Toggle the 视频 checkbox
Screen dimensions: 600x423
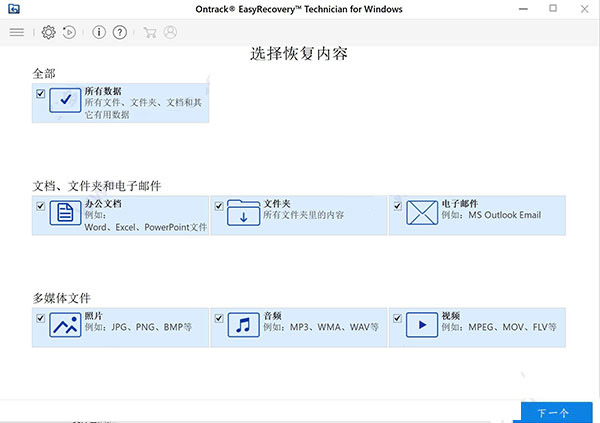(398, 318)
